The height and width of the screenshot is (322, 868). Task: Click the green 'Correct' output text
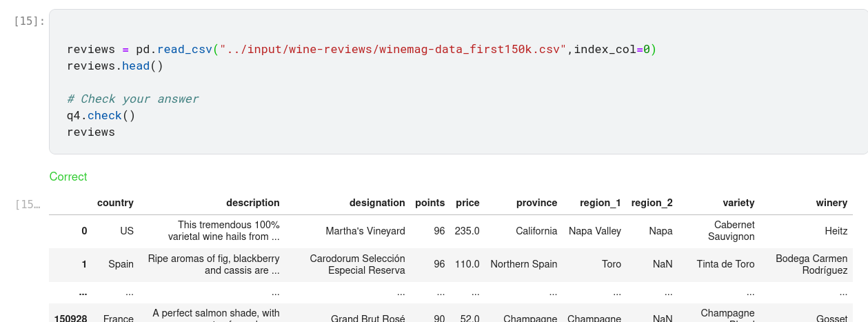click(68, 177)
